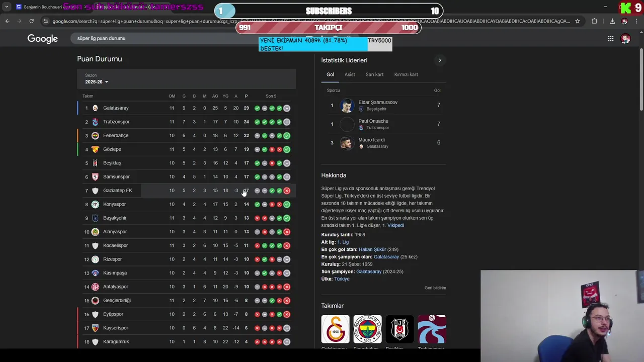Open Fenerbahçe logo thumbnail under Takımlar
644x362 pixels.
pos(367,329)
